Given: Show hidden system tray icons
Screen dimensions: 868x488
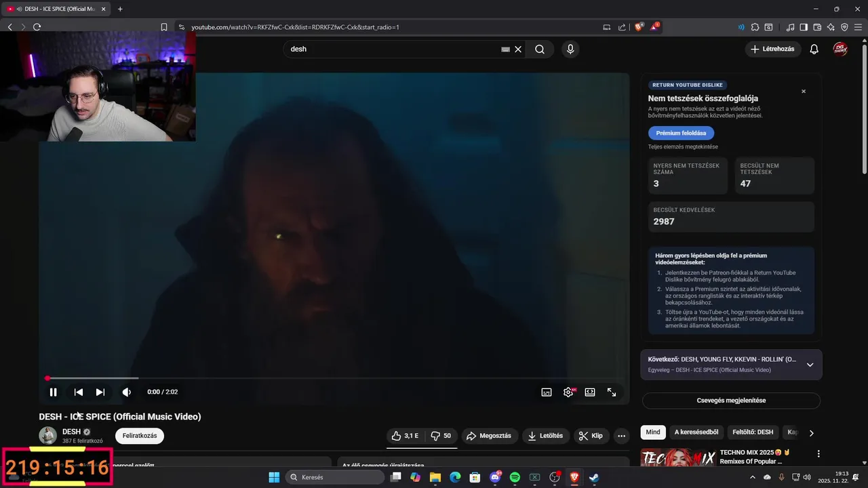Looking at the screenshot, I should (753, 477).
